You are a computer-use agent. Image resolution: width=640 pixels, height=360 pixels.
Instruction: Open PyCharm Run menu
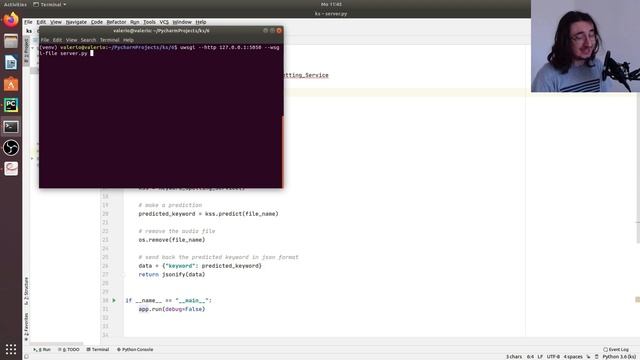(135, 22)
